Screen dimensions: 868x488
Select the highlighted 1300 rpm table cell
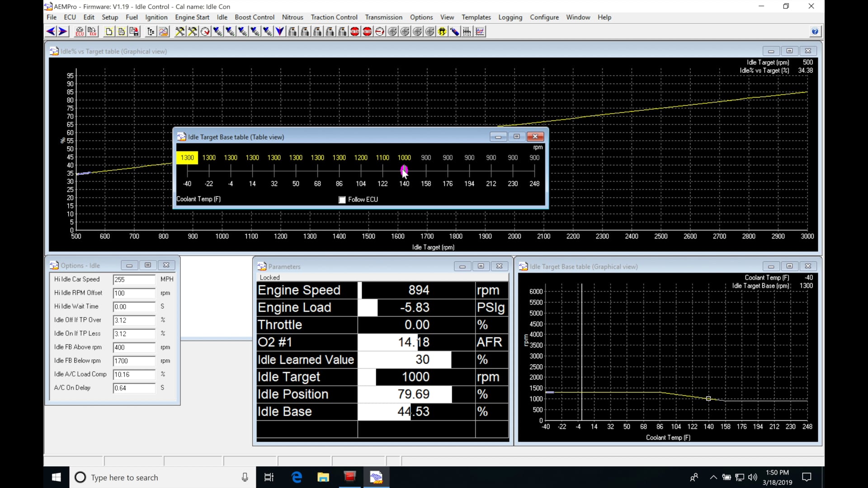(187, 157)
